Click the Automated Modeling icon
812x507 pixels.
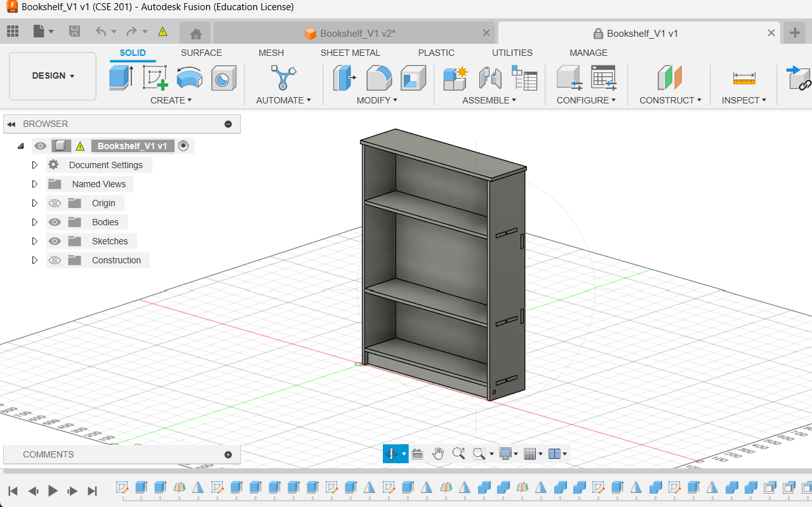pos(283,78)
